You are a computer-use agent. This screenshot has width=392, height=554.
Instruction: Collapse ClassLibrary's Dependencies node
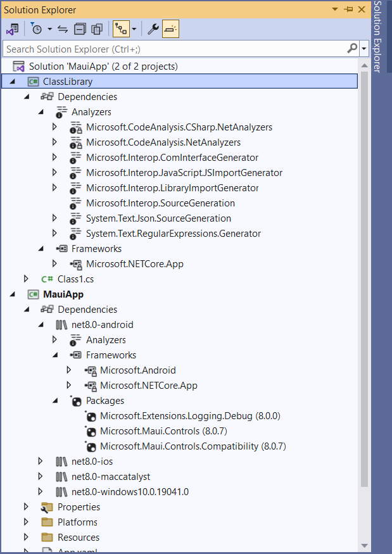pyautogui.click(x=27, y=96)
